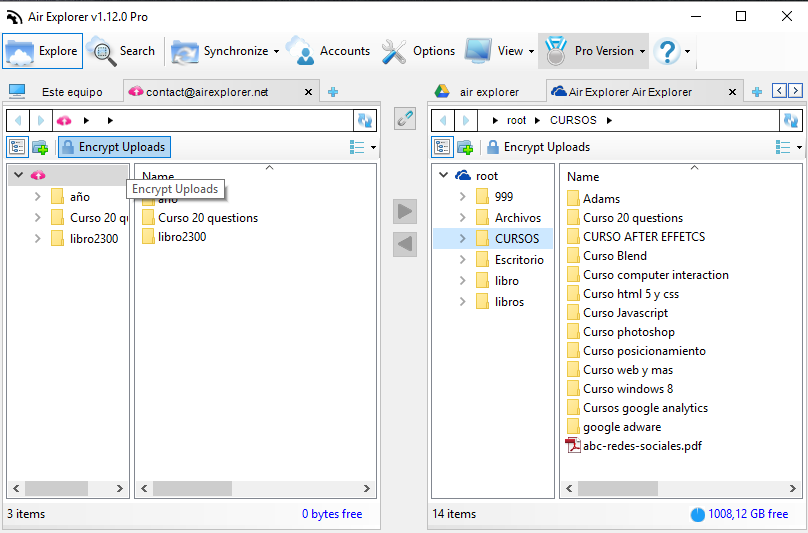The width and height of the screenshot is (808, 533).
Task: Copy selection to the left pane arrow
Action: click(405, 244)
